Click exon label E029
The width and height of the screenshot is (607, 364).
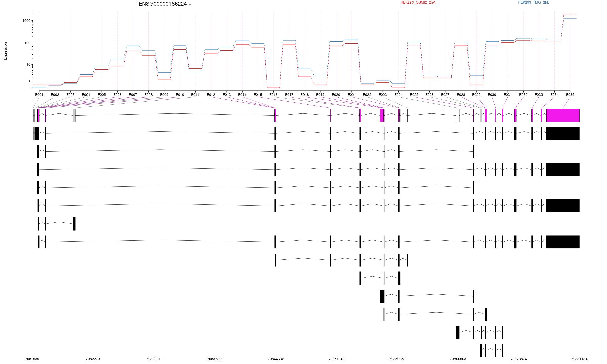[x=476, y=95]
